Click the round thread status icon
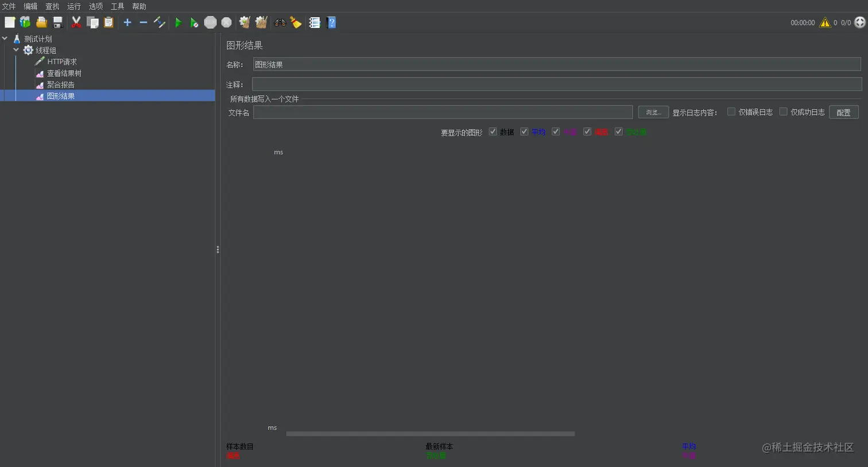Screen dimensions: 868x467 860,22
